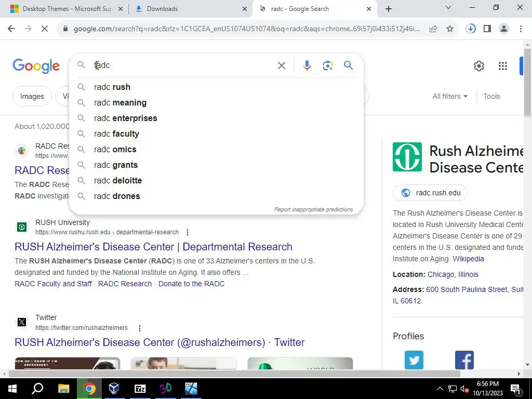Stop loading page with X button

click(x=45, y=29)
